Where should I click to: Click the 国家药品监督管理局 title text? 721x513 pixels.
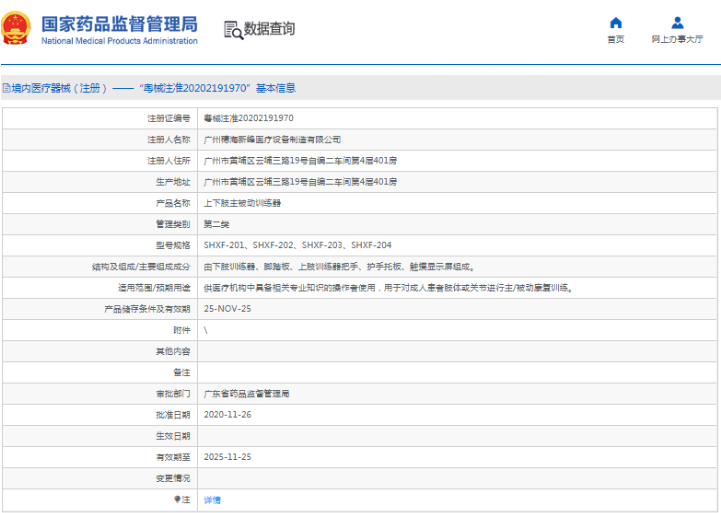coord(120,24)
